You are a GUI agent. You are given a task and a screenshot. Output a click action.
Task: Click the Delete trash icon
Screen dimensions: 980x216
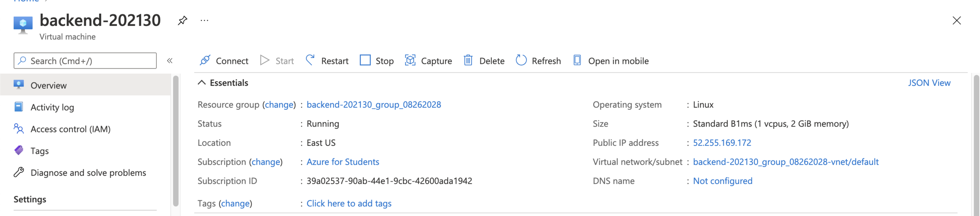pos(468,60)
